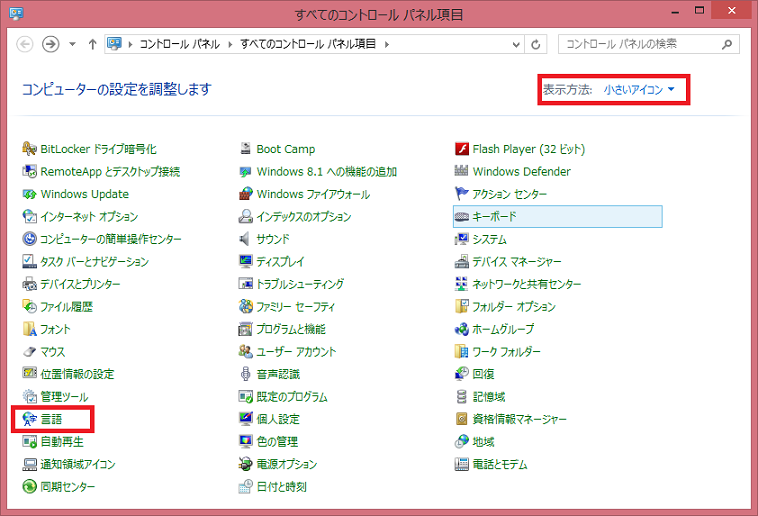Open the 言語 language icon
The height and width of the screenshot is (516, 758).
[29, 419]
